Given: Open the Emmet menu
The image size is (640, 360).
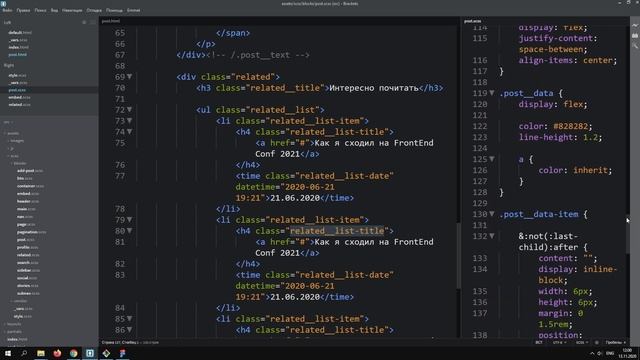Looking at the screenshot, I should 133,10.
